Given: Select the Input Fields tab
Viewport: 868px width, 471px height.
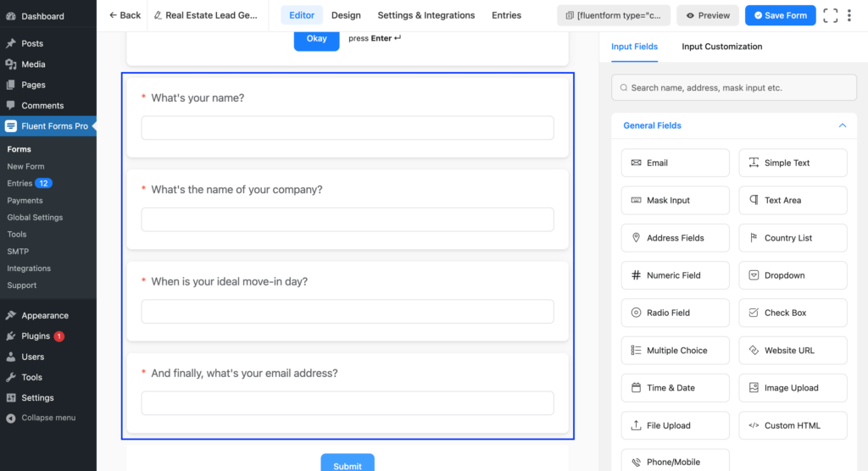Looking at the screenshot, I should click(x=634, y=47).
